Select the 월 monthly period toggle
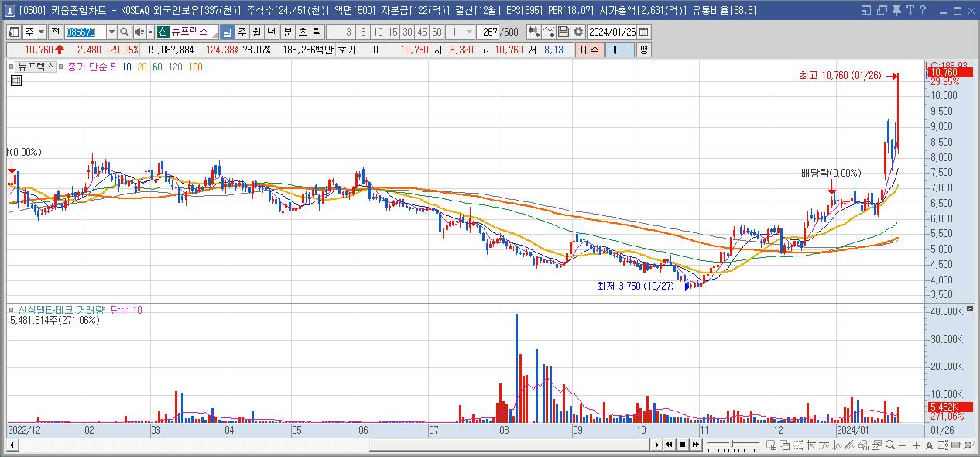 point(256,32)
